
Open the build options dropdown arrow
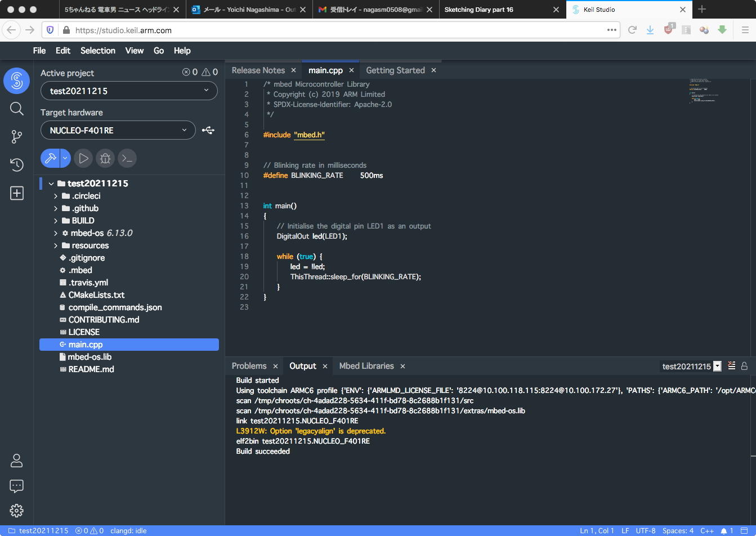coord(65,158)
